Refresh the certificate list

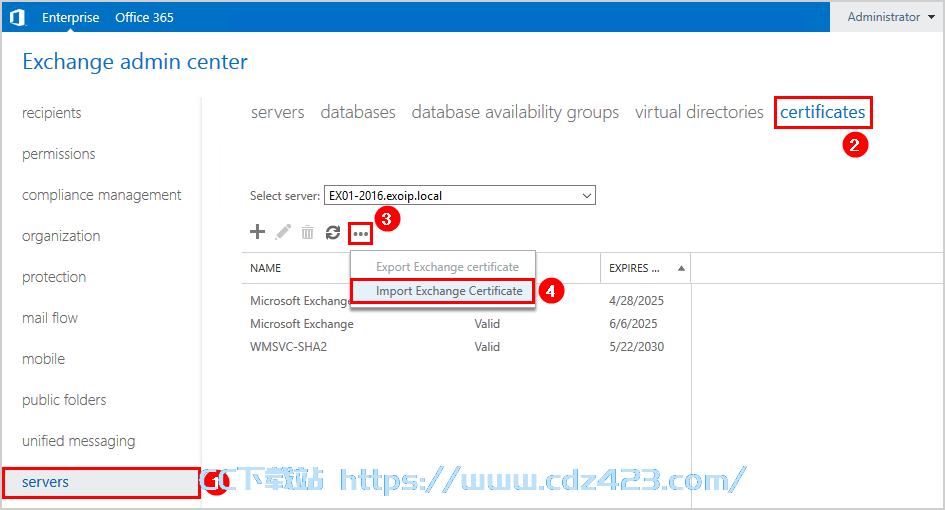[x=333, y=232]
